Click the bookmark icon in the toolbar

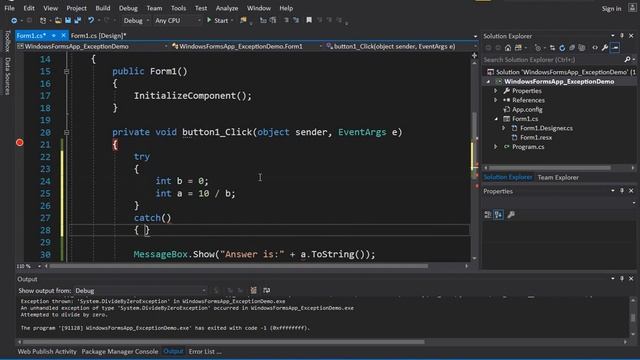point(309,20)
